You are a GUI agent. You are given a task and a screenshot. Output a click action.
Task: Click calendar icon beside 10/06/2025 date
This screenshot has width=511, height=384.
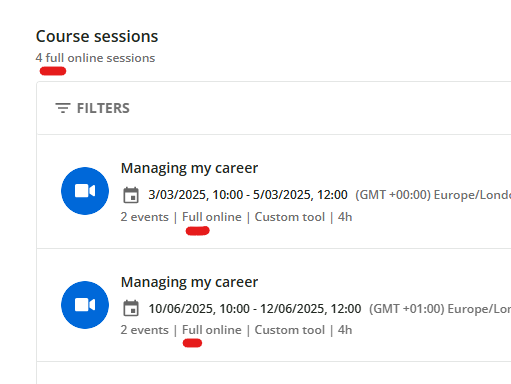click(131, 308)
